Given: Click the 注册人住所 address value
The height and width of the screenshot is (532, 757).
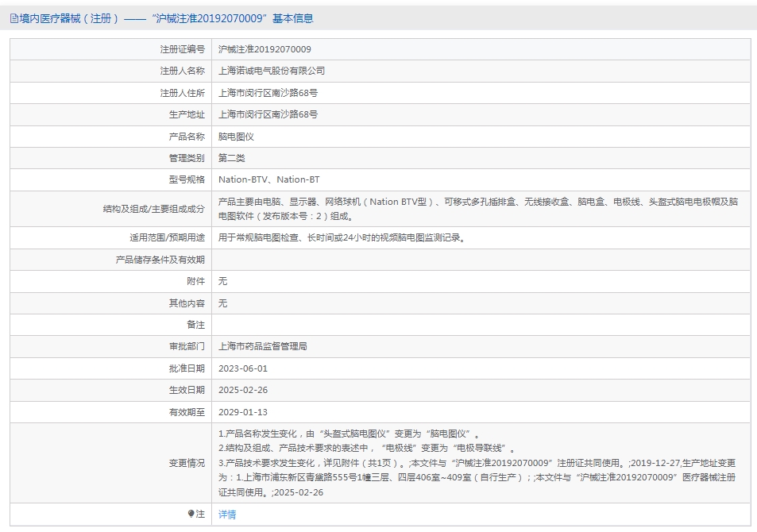Looking at the screenshot, I should 268,93.
